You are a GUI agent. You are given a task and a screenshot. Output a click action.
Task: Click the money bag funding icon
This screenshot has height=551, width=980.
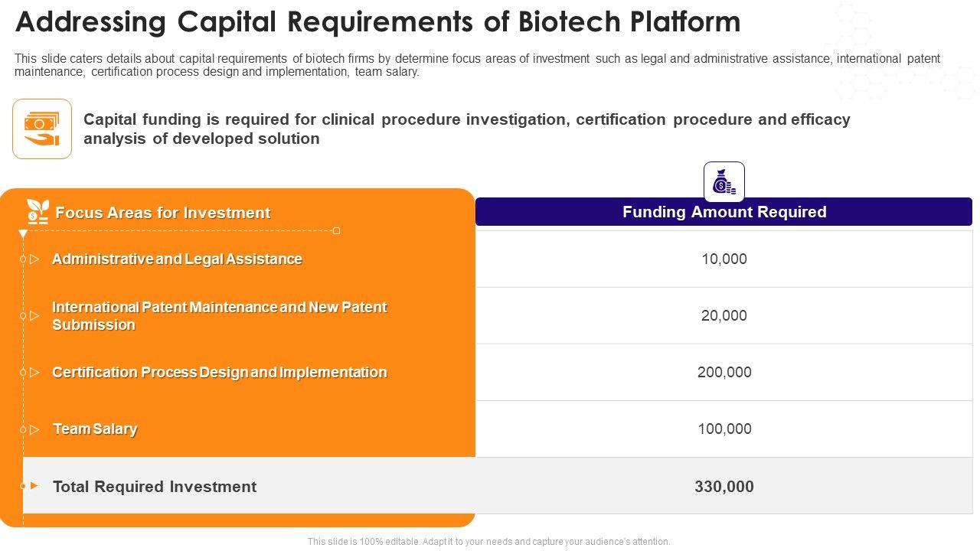point(724,182)
